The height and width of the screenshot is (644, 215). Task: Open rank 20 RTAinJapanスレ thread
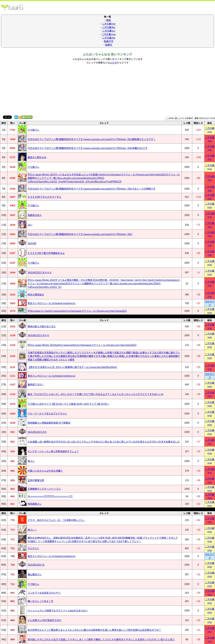click(x=77, y=311)
